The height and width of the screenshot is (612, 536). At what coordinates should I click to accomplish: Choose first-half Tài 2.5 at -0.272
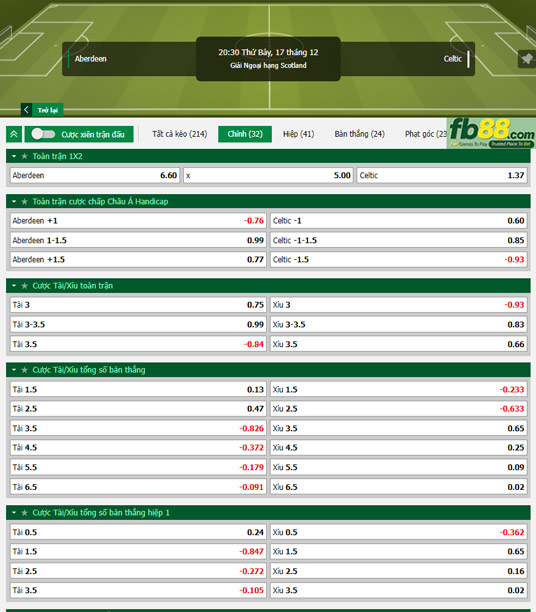tap(138, 571)
